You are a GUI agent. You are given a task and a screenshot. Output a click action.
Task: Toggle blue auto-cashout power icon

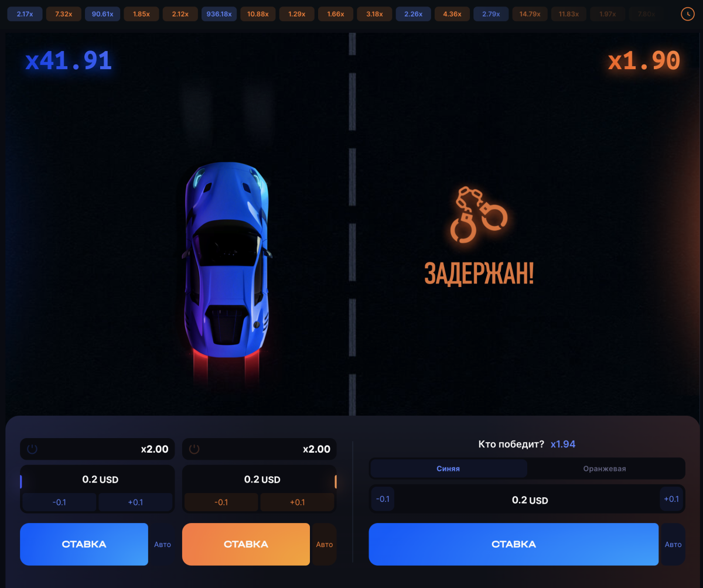coord(32,449)
